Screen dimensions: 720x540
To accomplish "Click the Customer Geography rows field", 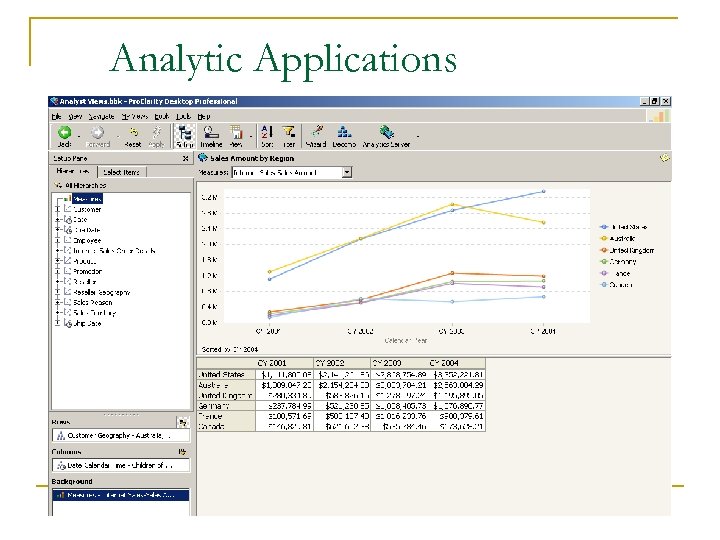I will coord(121,435).
